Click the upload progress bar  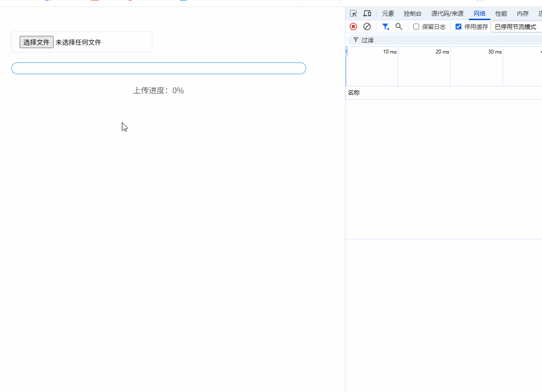[158, 68]
